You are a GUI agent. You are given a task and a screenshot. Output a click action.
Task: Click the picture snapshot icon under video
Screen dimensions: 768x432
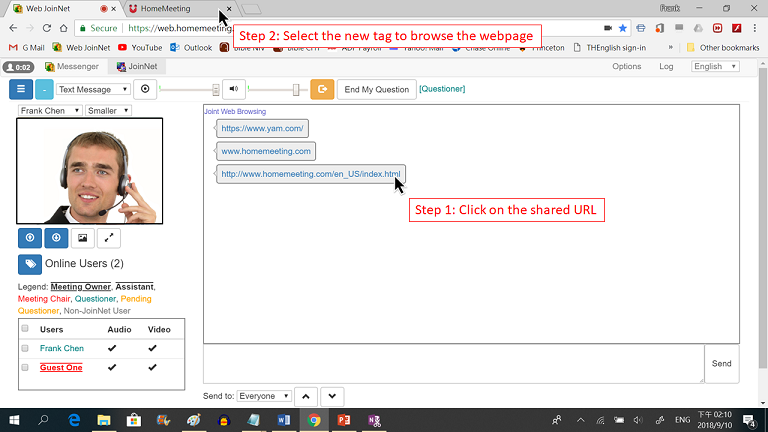click(x=82, y=238)
